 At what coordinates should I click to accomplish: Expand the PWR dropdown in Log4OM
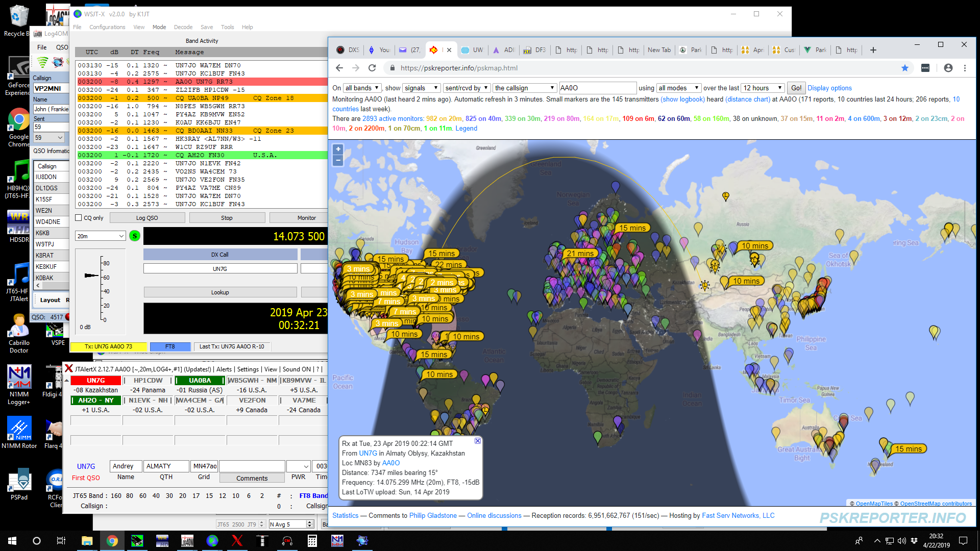[x=299, y=466]
